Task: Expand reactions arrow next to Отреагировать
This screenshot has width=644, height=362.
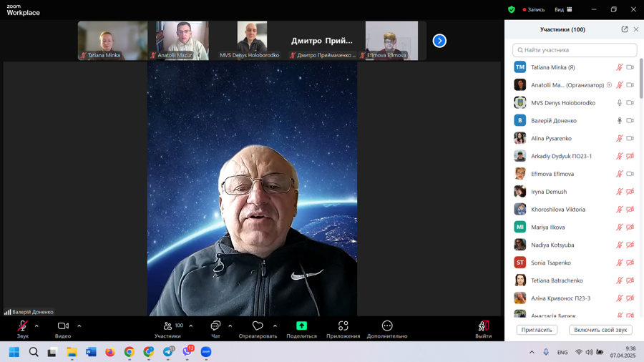Action: [275, 326]
